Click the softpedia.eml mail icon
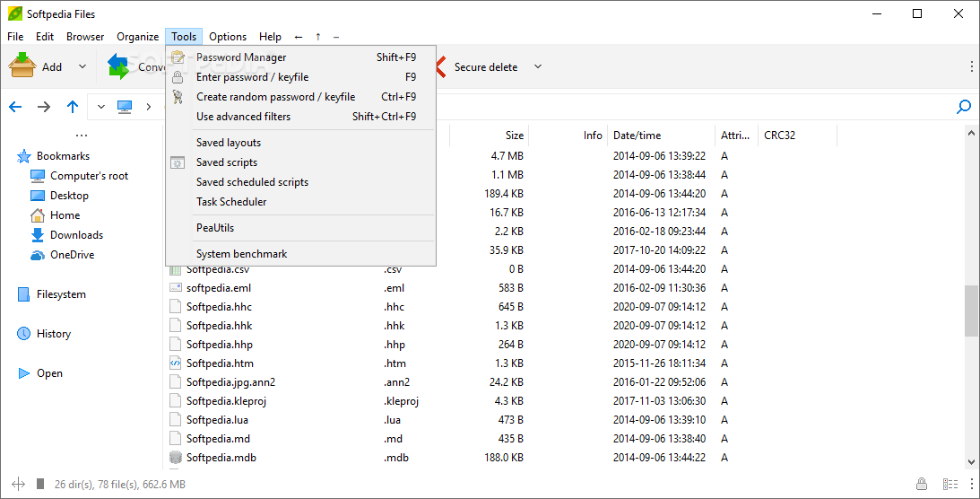This screenshot has height=499, width=980. 176,288
